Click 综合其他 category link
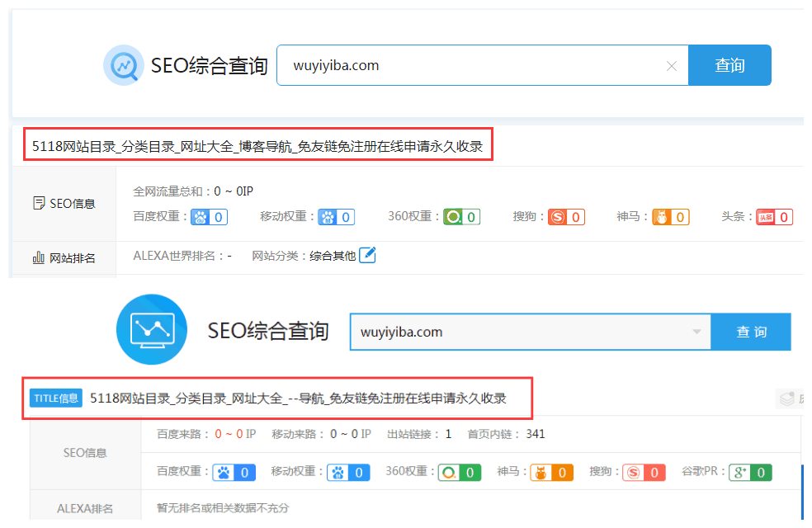This screenshot has width=812, height=528. click(x=333, y=256)
